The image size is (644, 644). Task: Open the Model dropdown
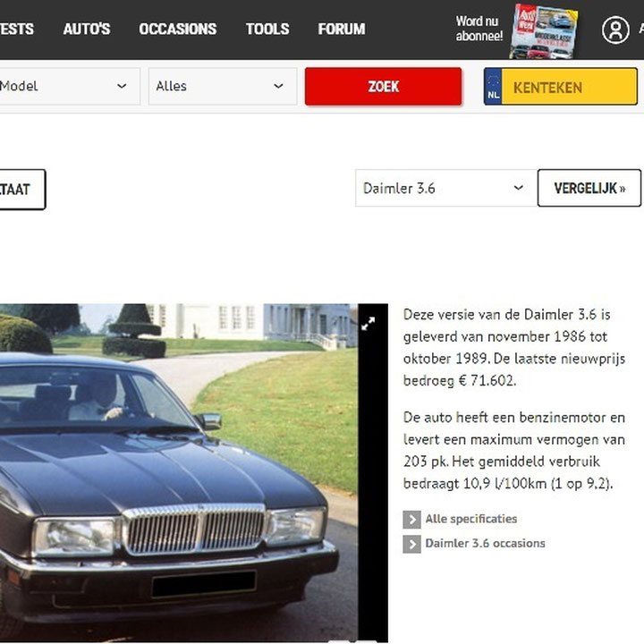coord(68,86)
